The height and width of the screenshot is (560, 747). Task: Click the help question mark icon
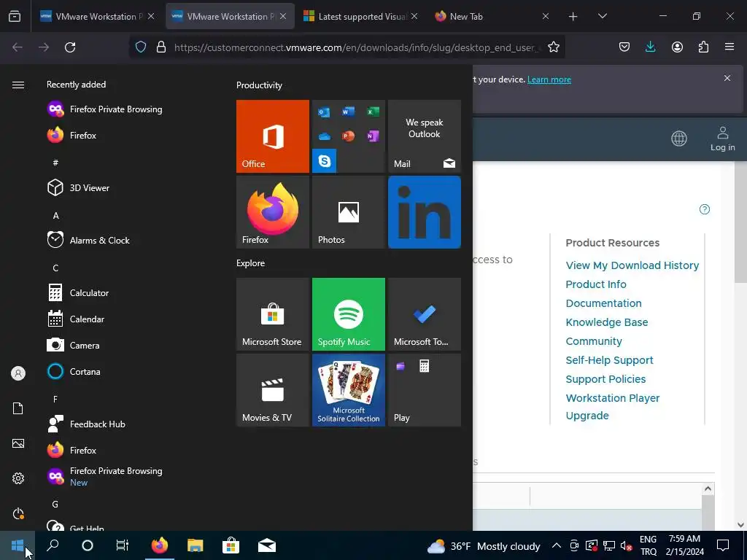[704, 209]
